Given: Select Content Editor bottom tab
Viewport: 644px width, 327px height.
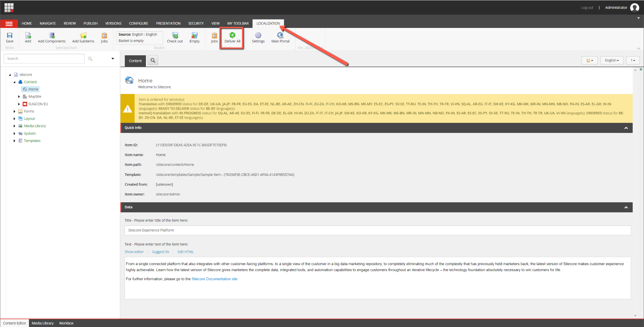Looking at the screenshot, I should pos(14,323).
